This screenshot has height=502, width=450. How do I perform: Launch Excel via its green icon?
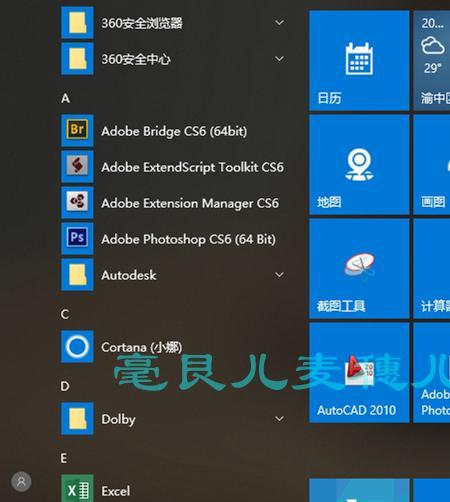pos(77,488)
